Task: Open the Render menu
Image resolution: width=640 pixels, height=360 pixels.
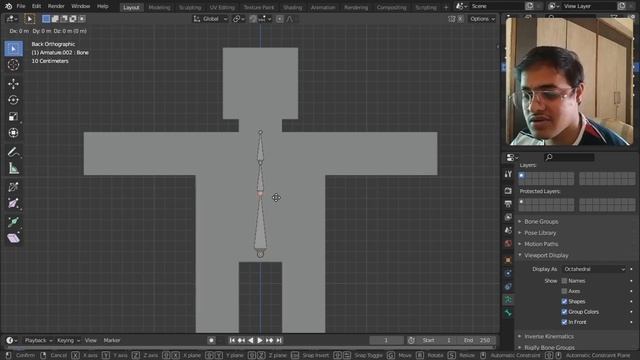Action: (56, 6)
